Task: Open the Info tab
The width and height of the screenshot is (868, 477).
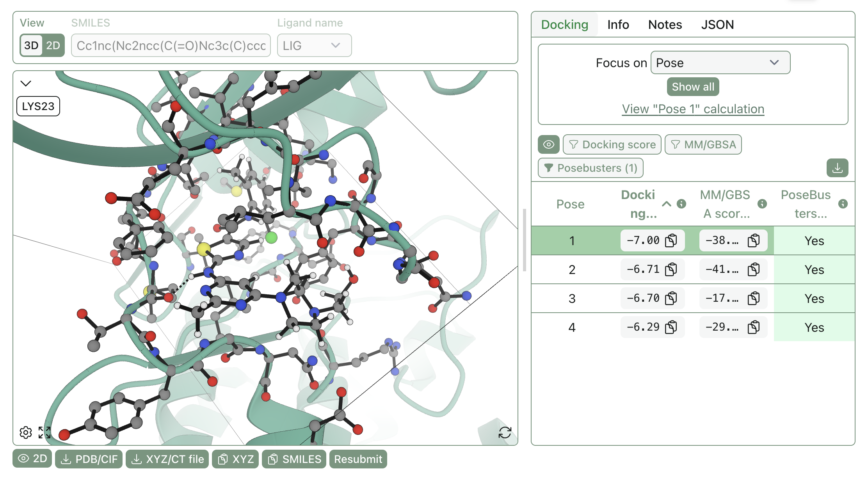Action: tap(618, 25)
